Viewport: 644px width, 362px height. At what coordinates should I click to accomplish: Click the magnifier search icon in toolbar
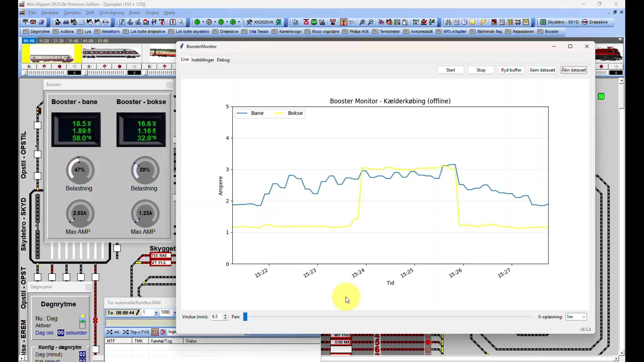click(181, 22)
